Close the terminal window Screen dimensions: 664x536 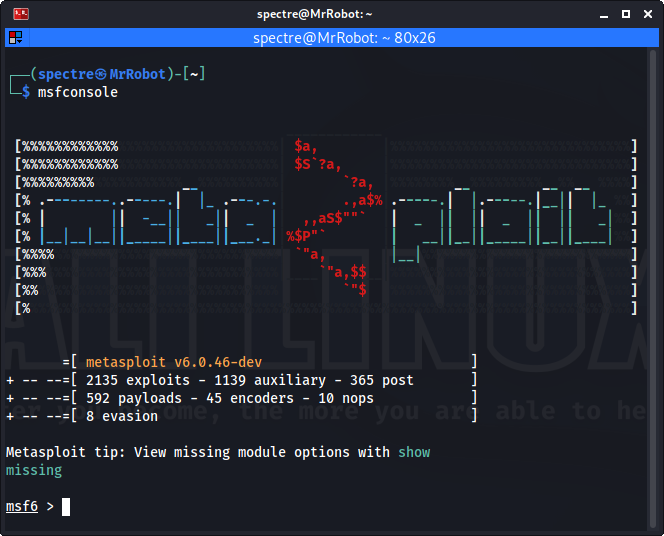647,14
